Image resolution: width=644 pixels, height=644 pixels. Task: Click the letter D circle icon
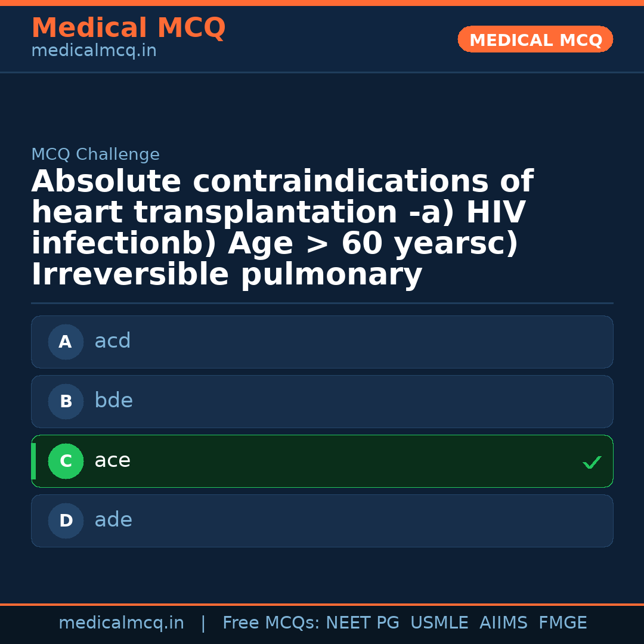(66, 521)
